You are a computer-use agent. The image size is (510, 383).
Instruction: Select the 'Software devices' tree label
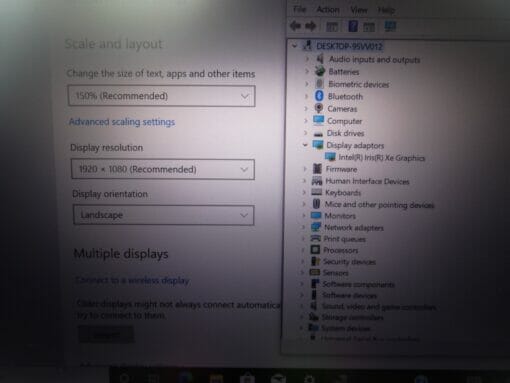click(349, 295)
